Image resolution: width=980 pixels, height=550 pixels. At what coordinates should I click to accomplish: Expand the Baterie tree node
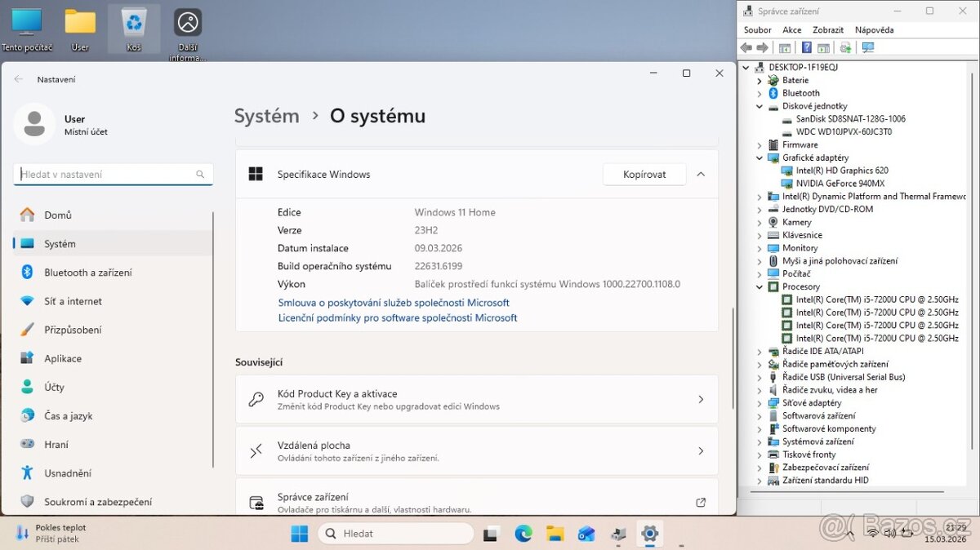(x=759, y=80)
